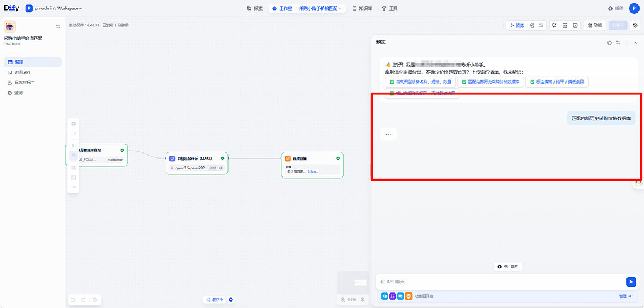This screenshot has height=308, width=644.
Task: Click the 预览 preview button
Action: pos(517,25)
